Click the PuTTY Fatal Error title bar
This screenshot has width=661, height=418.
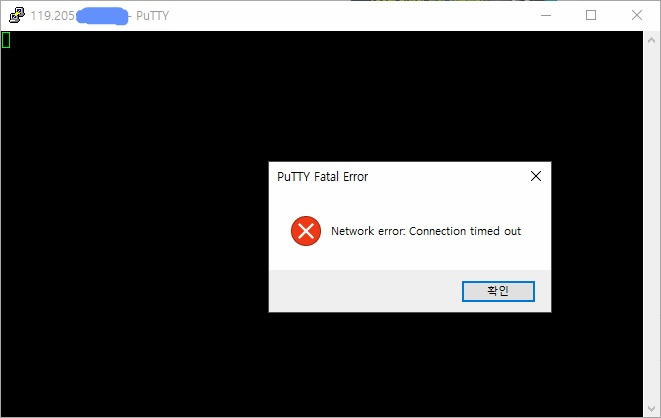pos(398,176)
